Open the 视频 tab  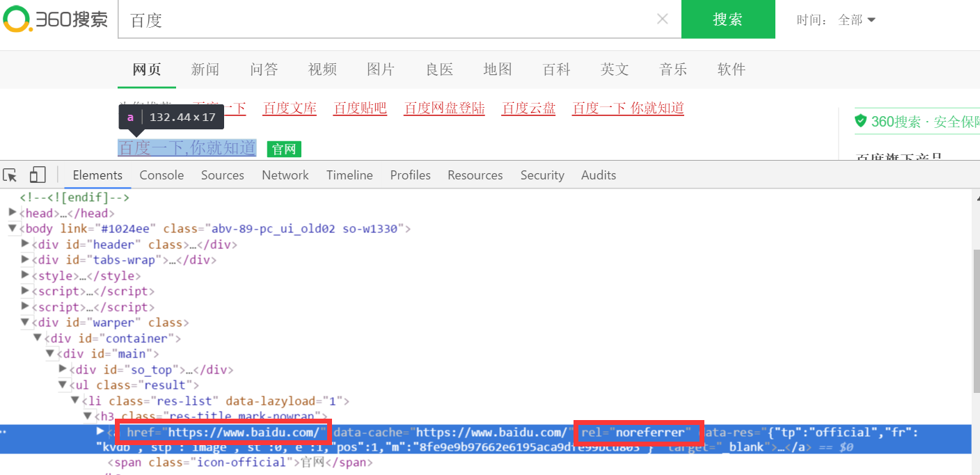(322, 70)
